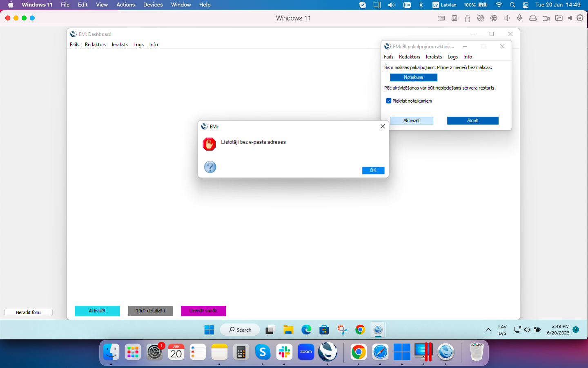Open File Explorer from the Windows taskbar
Image resolution: width=588 pixels, height=368 pixels.
tap(288, 330)
